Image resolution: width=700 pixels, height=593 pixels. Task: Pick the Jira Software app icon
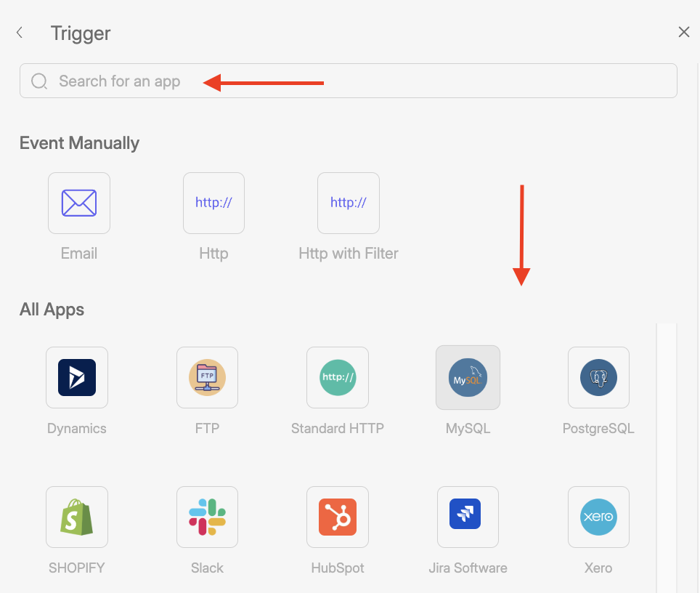468,517
